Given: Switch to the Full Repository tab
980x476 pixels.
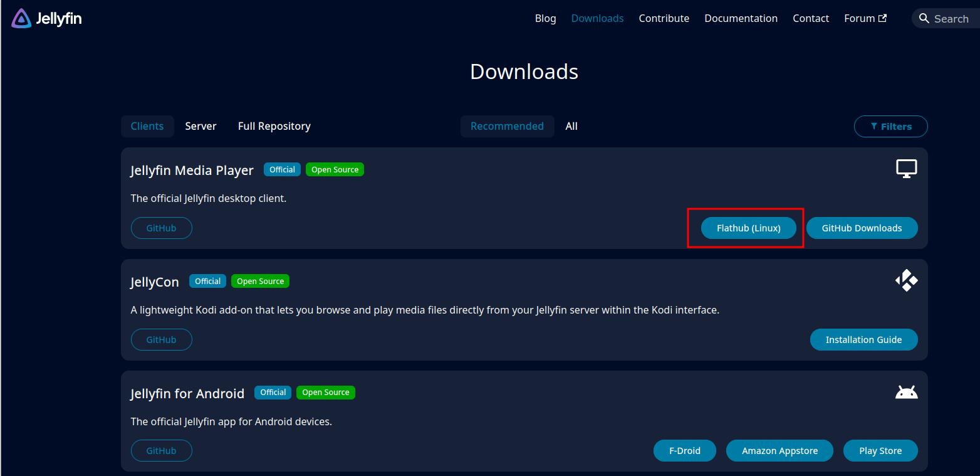Looking at the screenshot, I should point(274,126).
